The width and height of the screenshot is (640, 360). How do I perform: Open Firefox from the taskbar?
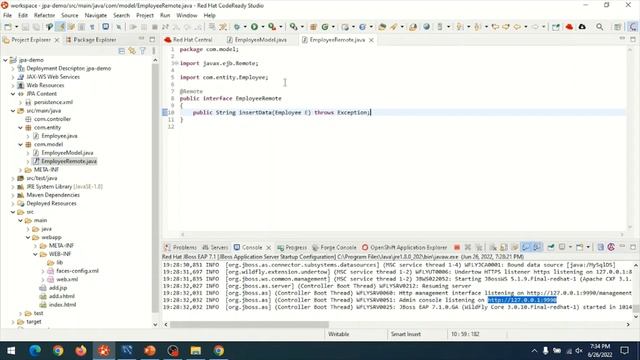(81, 351)
